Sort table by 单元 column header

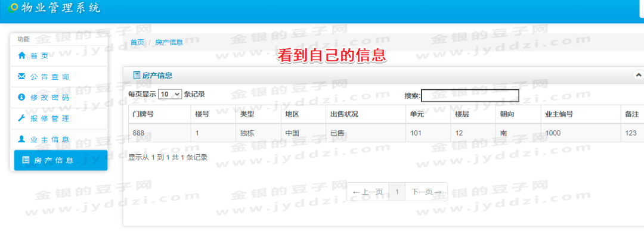(x=428, y=114)
